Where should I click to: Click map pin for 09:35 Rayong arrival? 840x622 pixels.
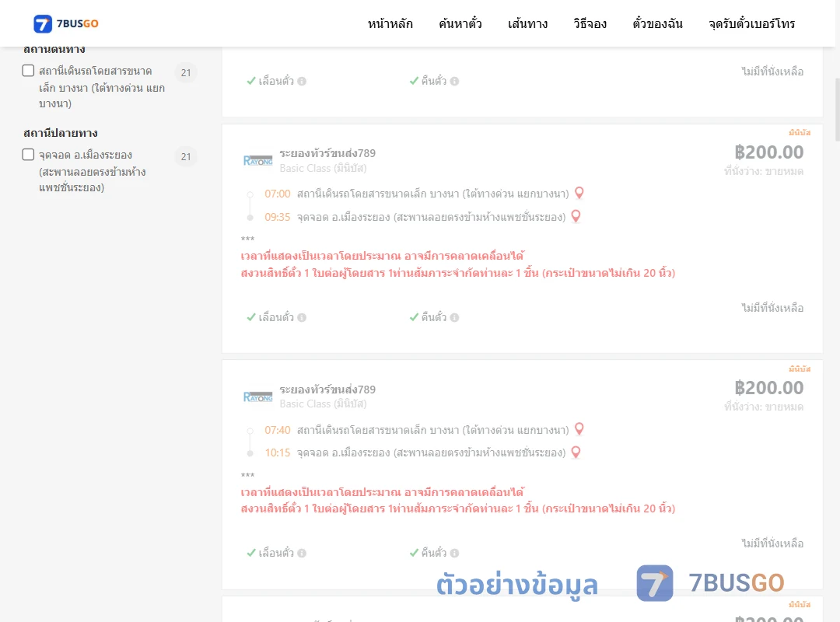point(576,216)
